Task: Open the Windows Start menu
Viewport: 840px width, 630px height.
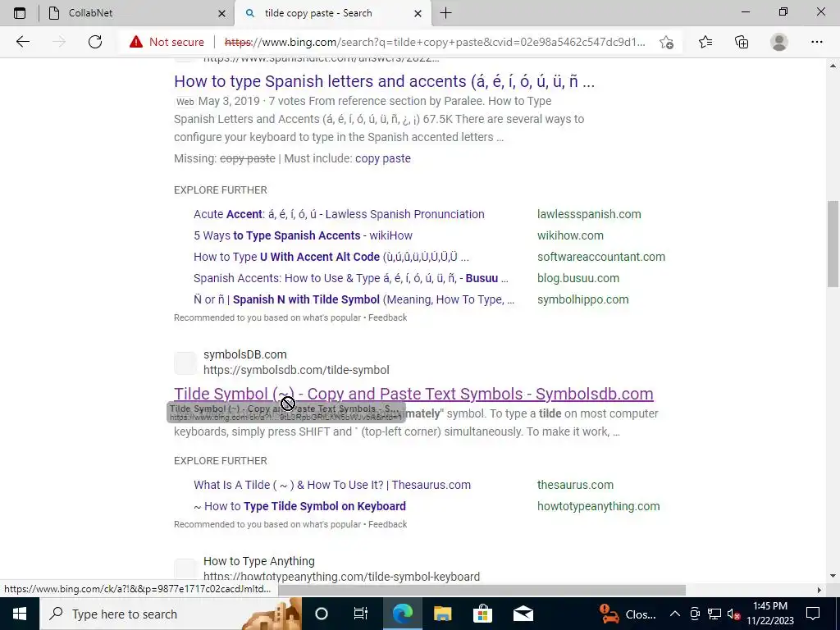Action: (x=20, y=614)
